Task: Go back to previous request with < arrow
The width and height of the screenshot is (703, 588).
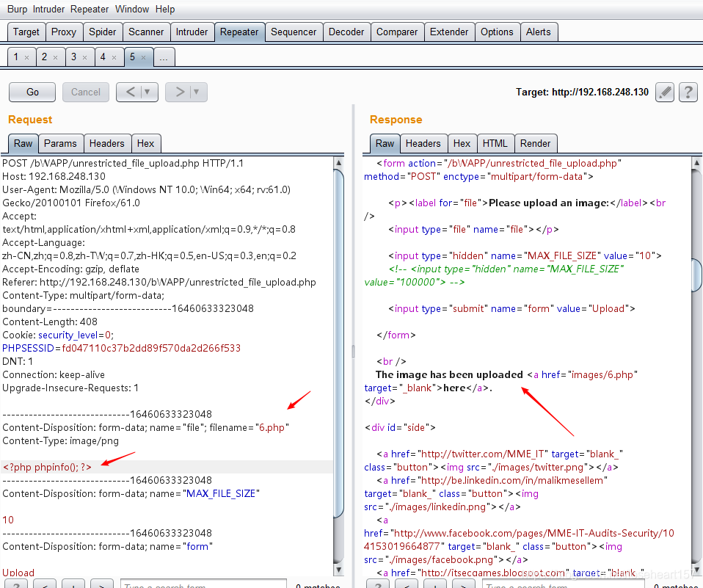Action: coord(131,92)
